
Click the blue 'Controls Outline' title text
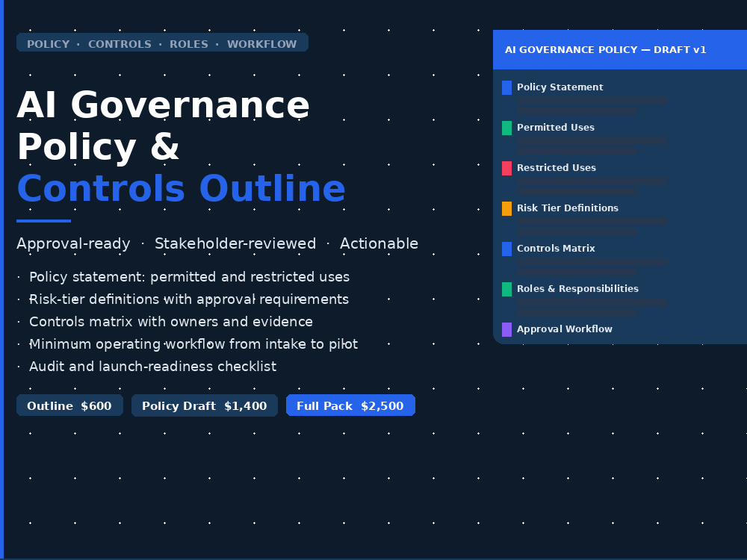[181, 188]
